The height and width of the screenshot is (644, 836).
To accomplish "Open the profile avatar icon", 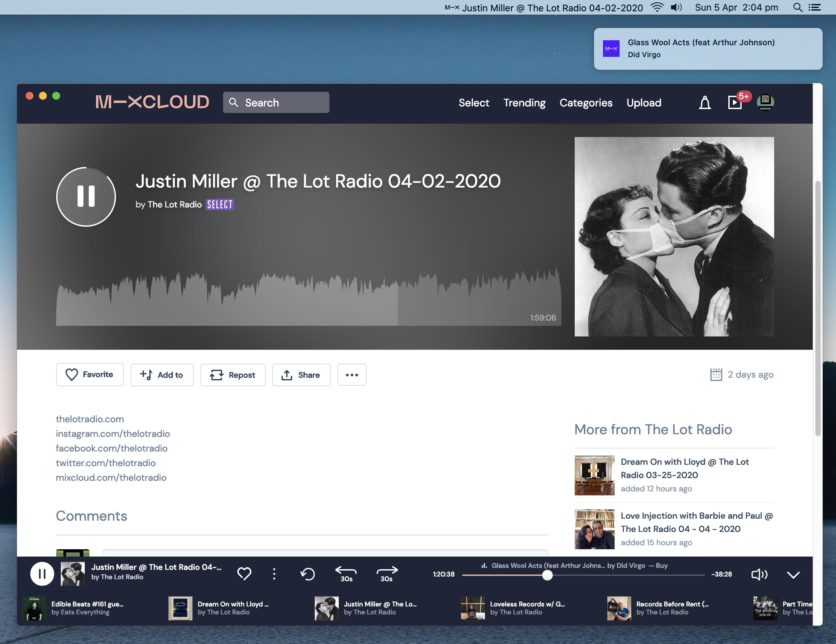I will [x=766, y=103].
